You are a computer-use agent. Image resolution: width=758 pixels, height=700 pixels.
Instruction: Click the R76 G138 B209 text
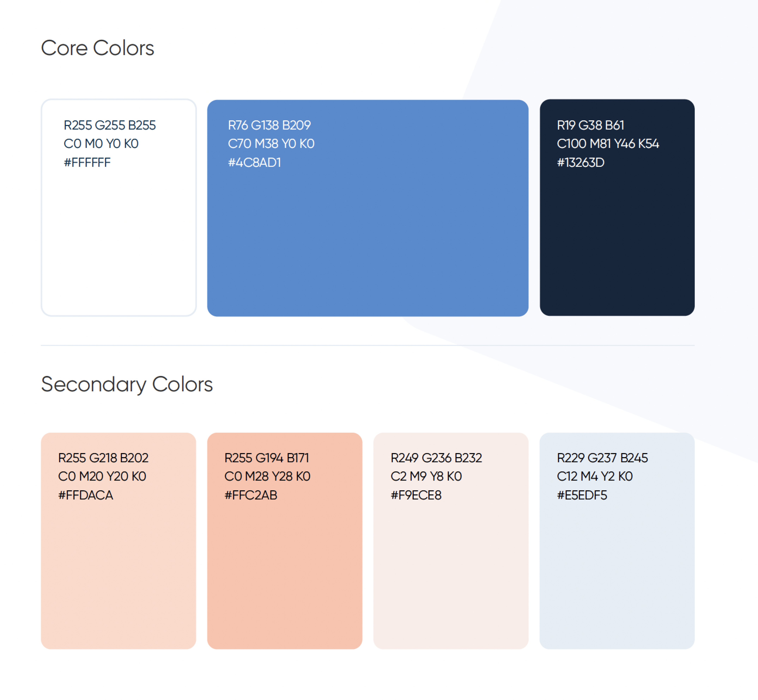269,125
